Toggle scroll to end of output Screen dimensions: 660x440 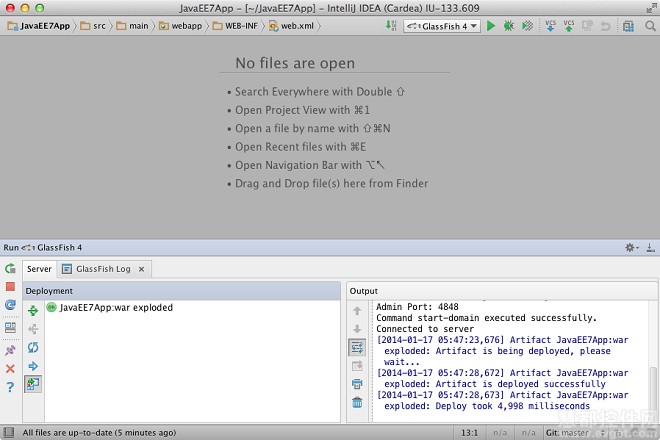coord(357,366)
